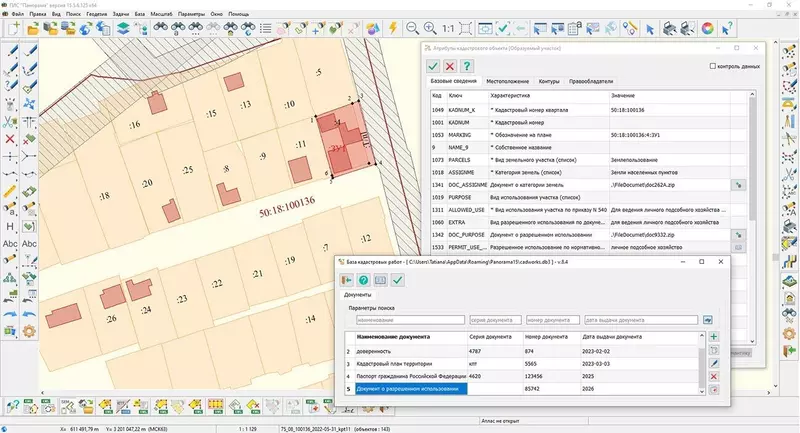Zoom out with minus magnifier icon
This screenshot has width=800, height=433.
pos(412,29)
